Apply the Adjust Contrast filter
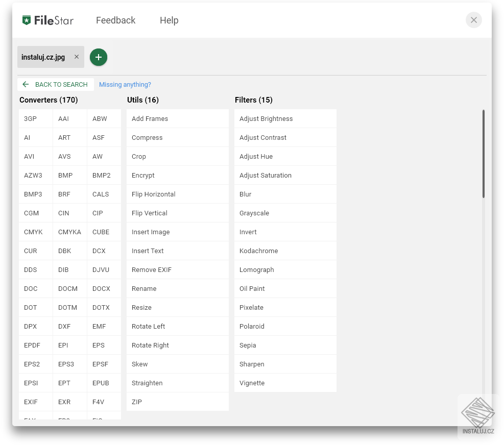The height and width of the screenshot is (445, 504). click(x=285, y=137)
